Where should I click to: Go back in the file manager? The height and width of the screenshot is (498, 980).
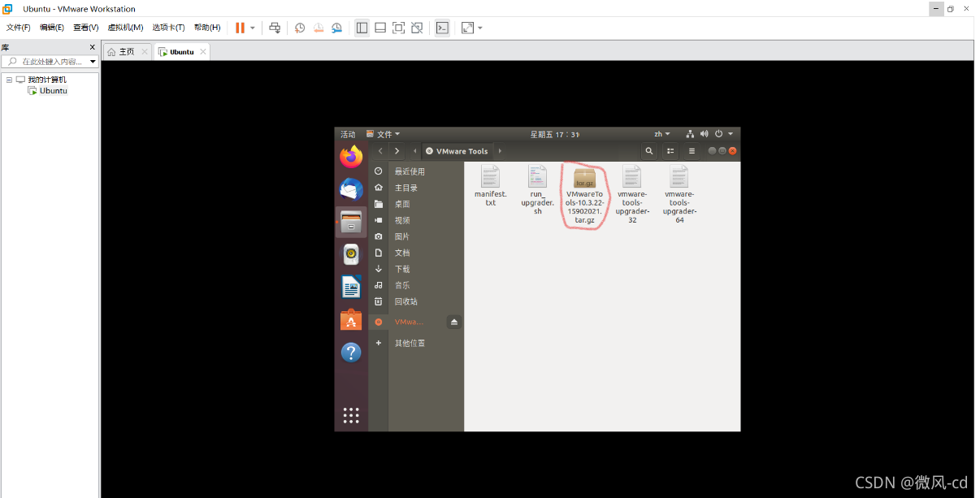[x=380, y=151]
